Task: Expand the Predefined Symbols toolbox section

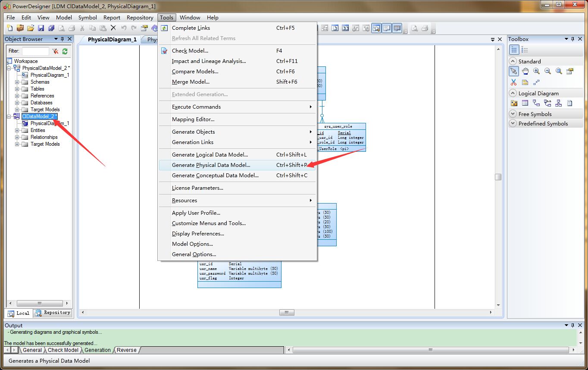Action: (513, 123)
